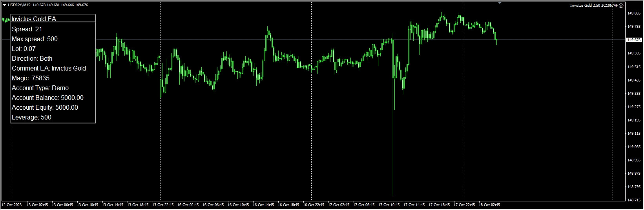This screenshot has width=644, height=210.
Task: Click the '16 Oct 22:45' time axis label
Action: pyautogui.click(x=314, y=205)
